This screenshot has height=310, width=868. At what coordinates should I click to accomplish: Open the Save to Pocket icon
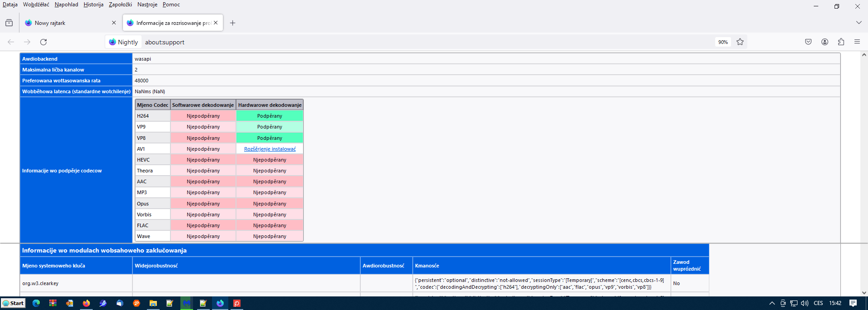[x=808, y=42]
